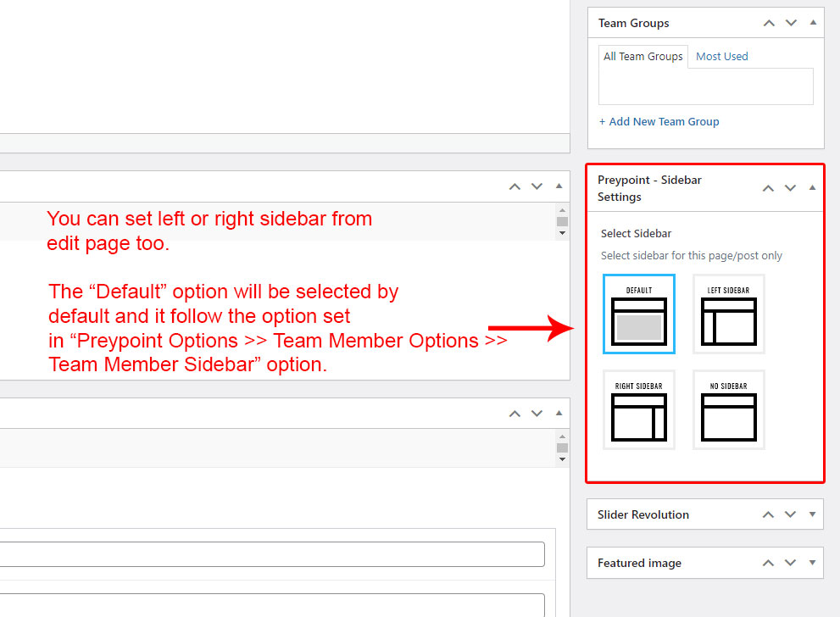Expand the Featured image panel
The width and height of the screenshot is (840, 617).
[813, 563]
